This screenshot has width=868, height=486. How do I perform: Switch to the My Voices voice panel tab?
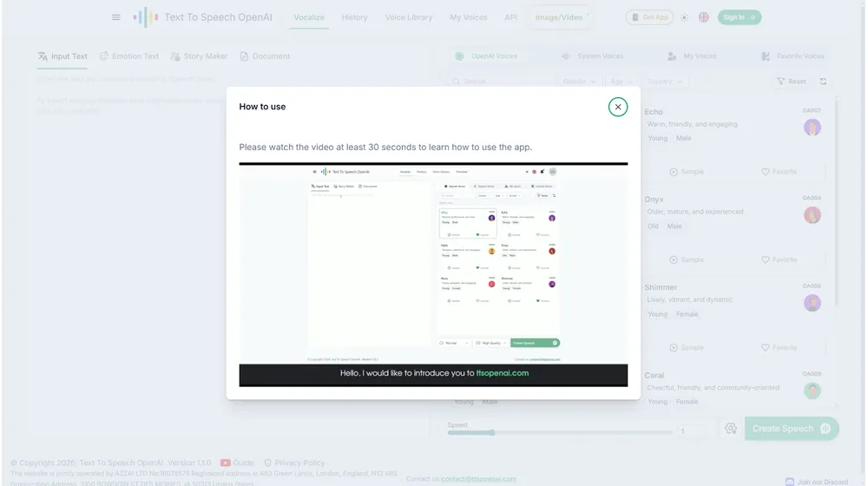point(692,56)
